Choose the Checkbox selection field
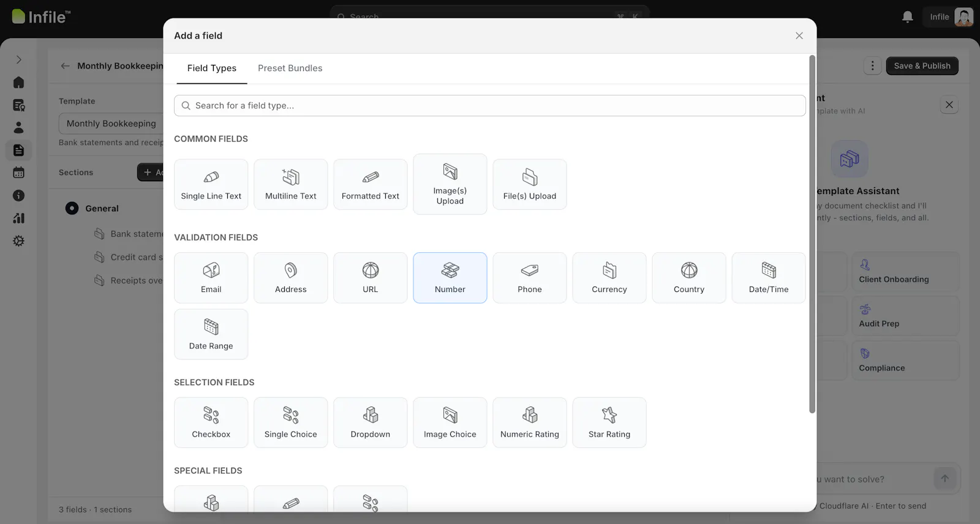Viewport: 980px width, 524px height. [211, 422]
